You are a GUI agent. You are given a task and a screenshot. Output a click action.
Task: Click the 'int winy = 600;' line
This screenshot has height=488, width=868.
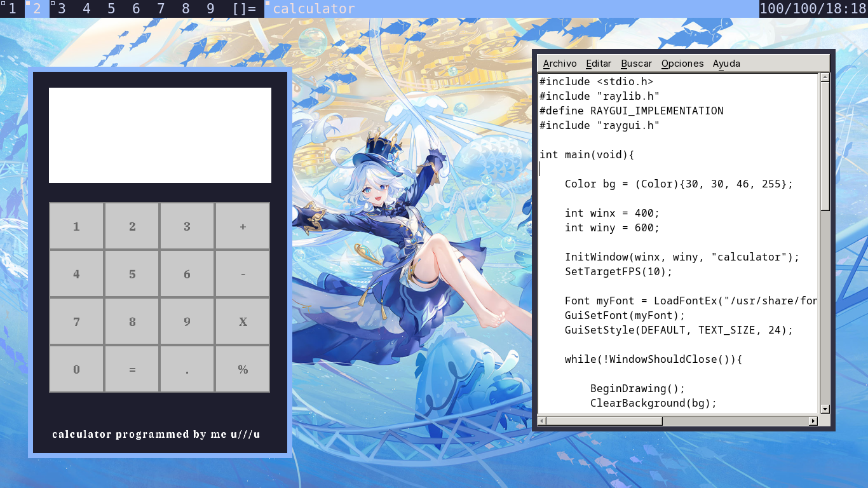(x=612, y=227)
